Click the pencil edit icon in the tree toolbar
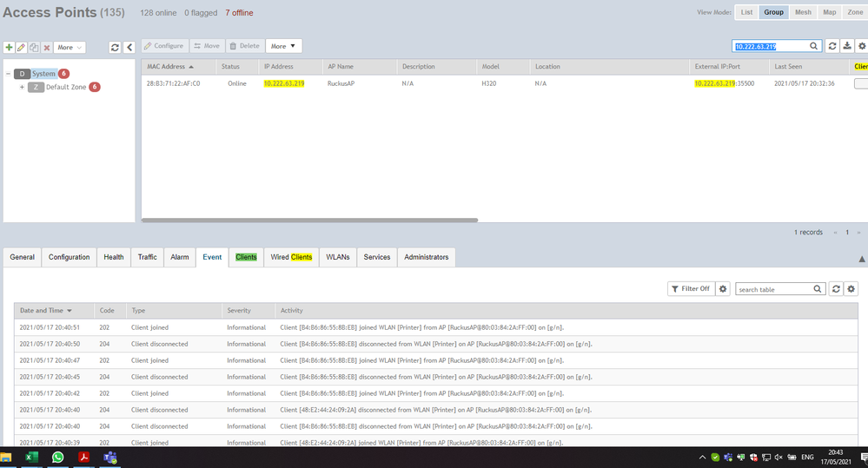 point(22,47)
